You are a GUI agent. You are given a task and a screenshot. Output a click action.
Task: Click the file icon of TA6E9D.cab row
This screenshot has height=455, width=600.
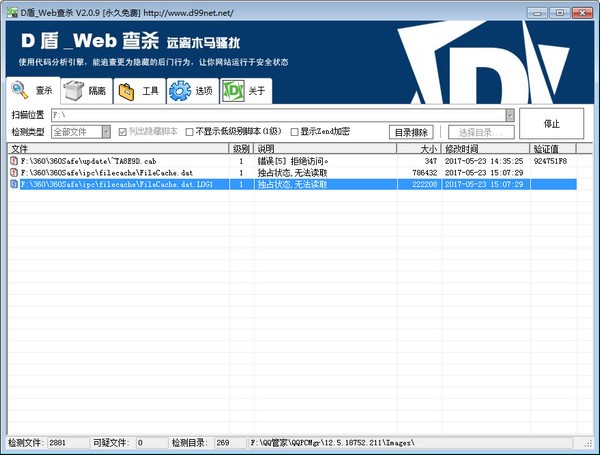coord(13,160)
